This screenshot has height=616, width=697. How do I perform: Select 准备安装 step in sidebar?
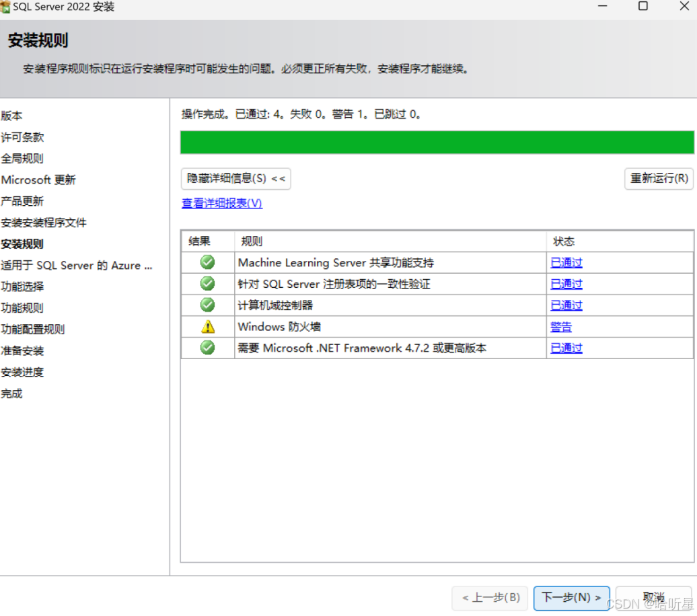click(22, 350)
